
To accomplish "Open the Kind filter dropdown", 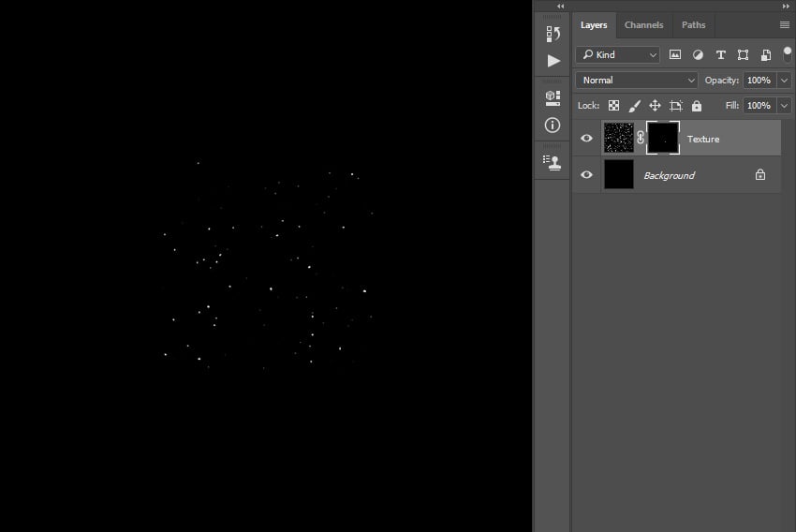I will [618, 55].
